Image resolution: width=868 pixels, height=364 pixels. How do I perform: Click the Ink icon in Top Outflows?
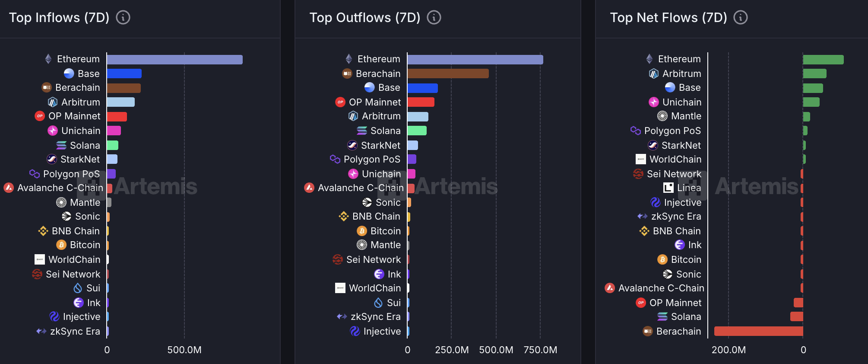point(379,274)
